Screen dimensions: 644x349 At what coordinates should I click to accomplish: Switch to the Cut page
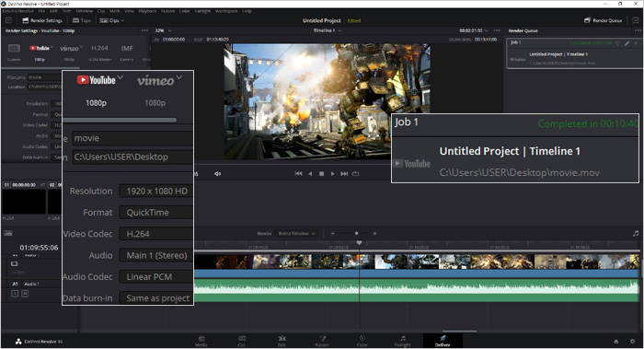coord(241,342)
